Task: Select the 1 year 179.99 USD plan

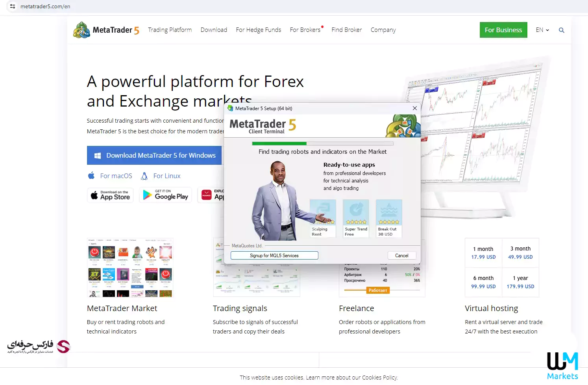Action: [x=520, y=282]
